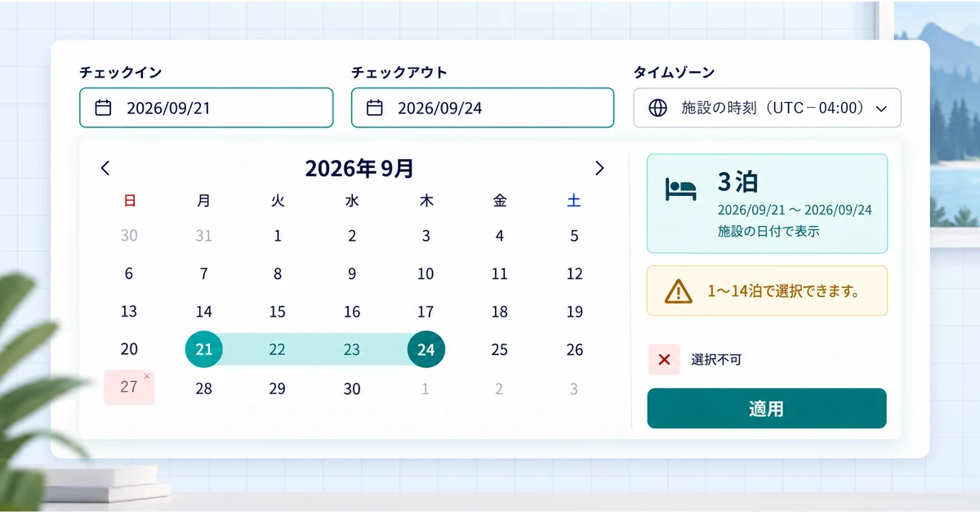The image size is (980, 514).
Task: Select date 13 in the calendar
Action: 129,312
